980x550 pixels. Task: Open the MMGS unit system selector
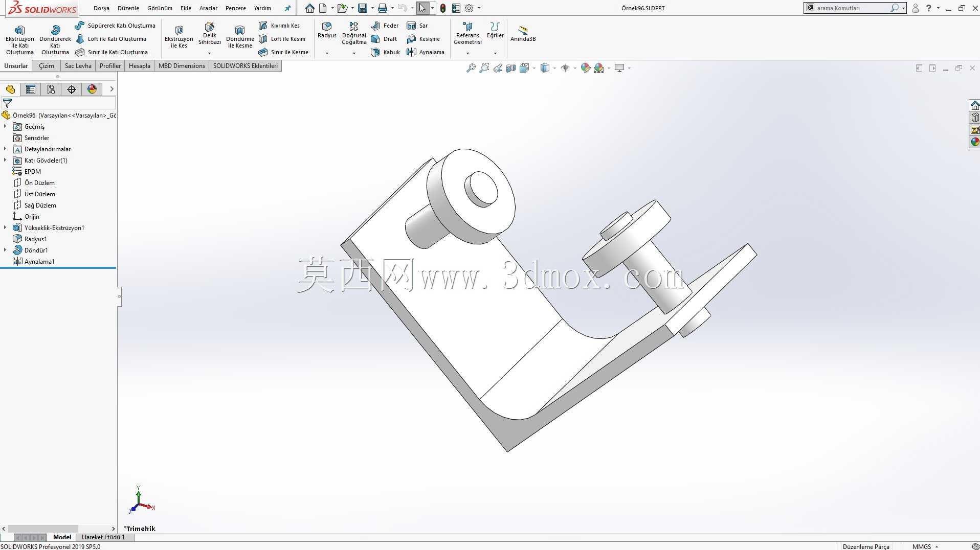[925, 546]
